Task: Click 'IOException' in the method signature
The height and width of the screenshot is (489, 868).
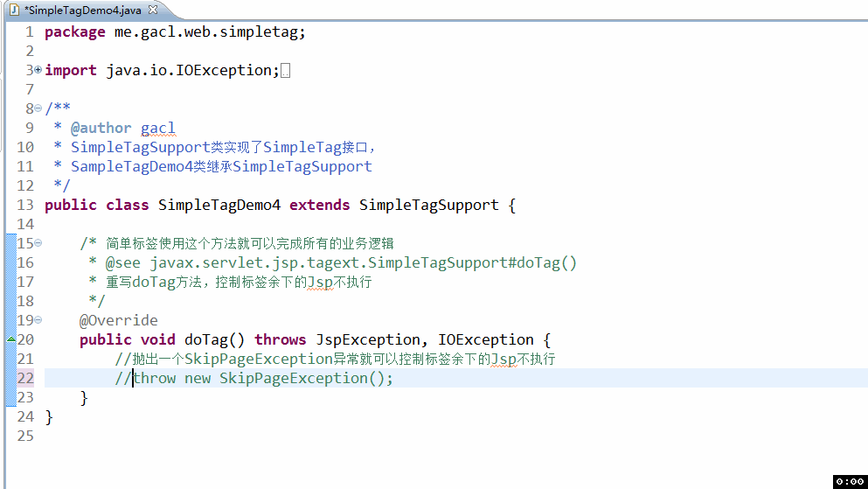Action: coord(485,339)
